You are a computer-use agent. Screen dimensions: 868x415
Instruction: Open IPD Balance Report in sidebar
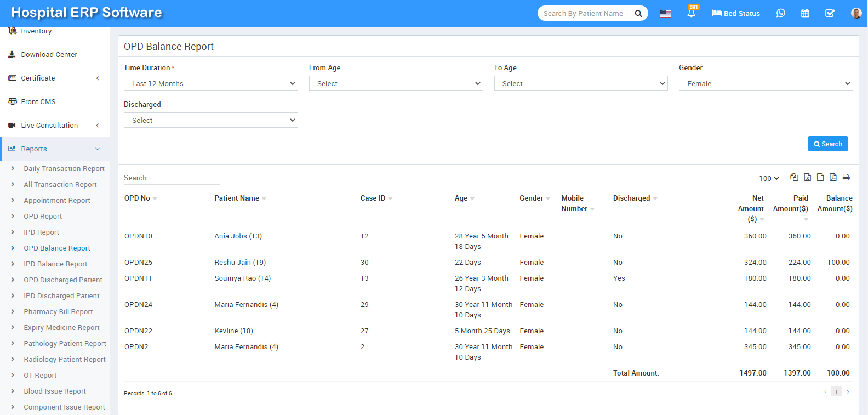pos(55,264)
